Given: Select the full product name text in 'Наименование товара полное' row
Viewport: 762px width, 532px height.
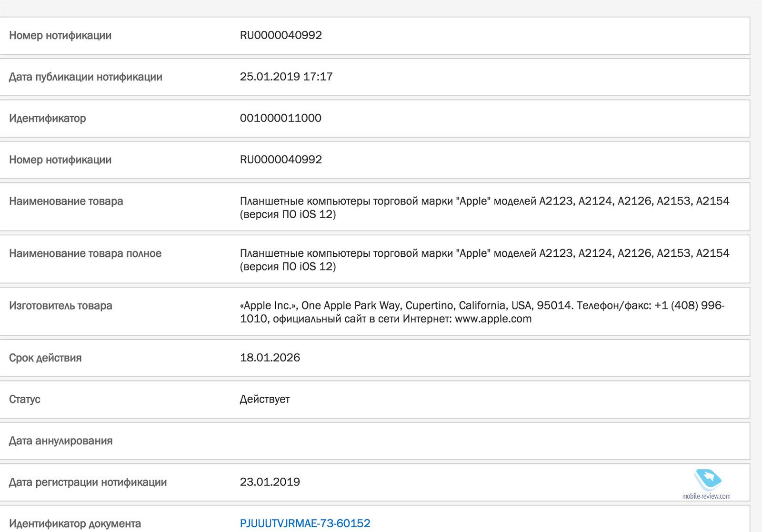Looking at the screenshot, I should [x=484, y=260].
